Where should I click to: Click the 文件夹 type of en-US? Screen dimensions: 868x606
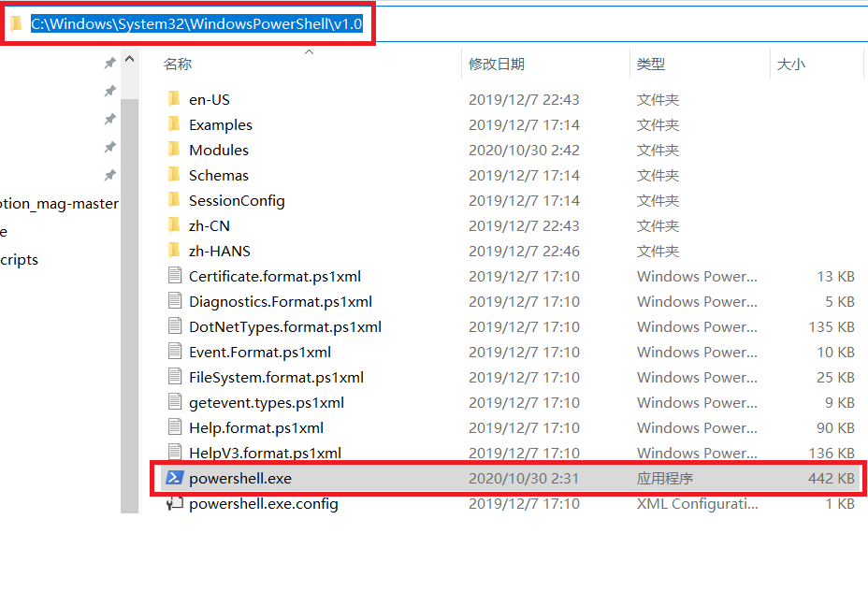(x=658, y=100)
